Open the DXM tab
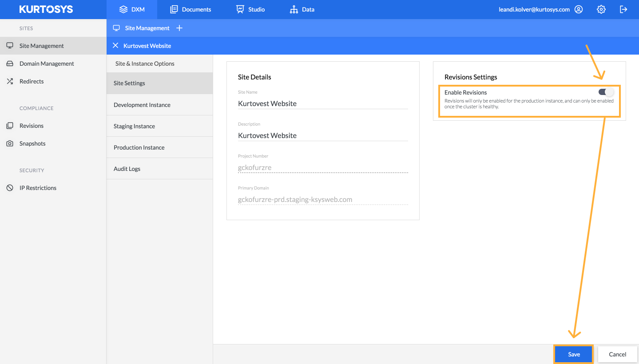The image size is (639, 364). coord(132,9)
